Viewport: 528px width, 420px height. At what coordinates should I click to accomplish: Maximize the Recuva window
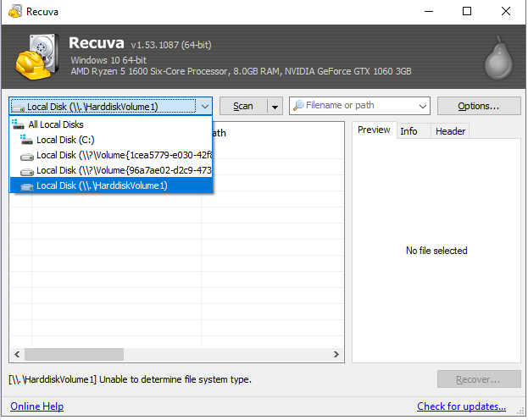[x=467, y=12]
